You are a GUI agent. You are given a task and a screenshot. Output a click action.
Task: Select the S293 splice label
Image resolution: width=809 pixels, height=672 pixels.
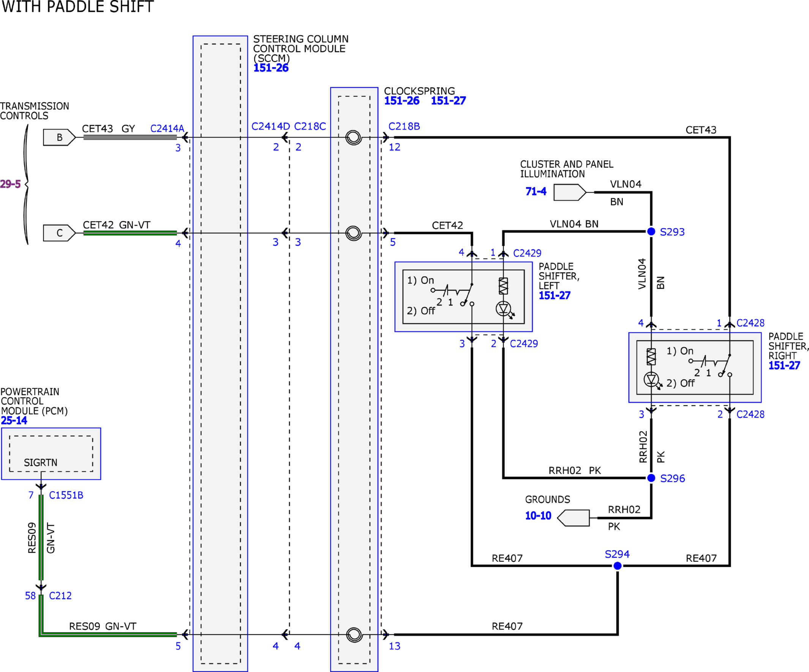click(672, 232)
